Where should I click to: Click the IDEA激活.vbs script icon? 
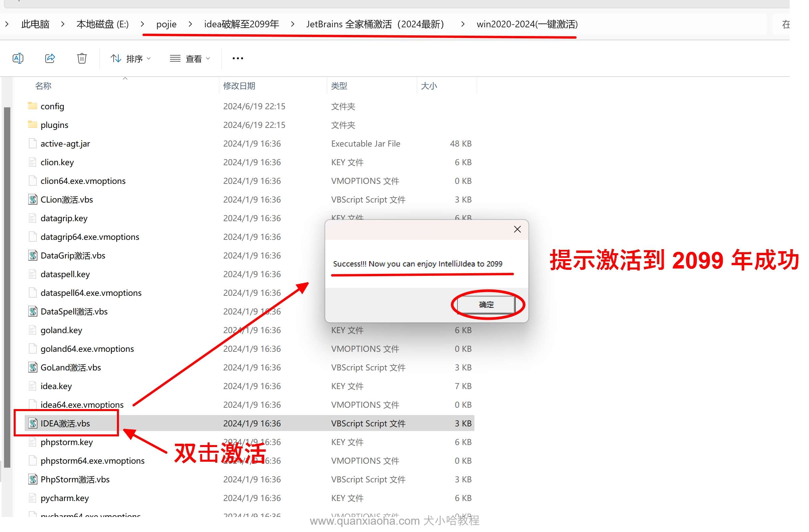pyautogui.click(x=33, y=423)
